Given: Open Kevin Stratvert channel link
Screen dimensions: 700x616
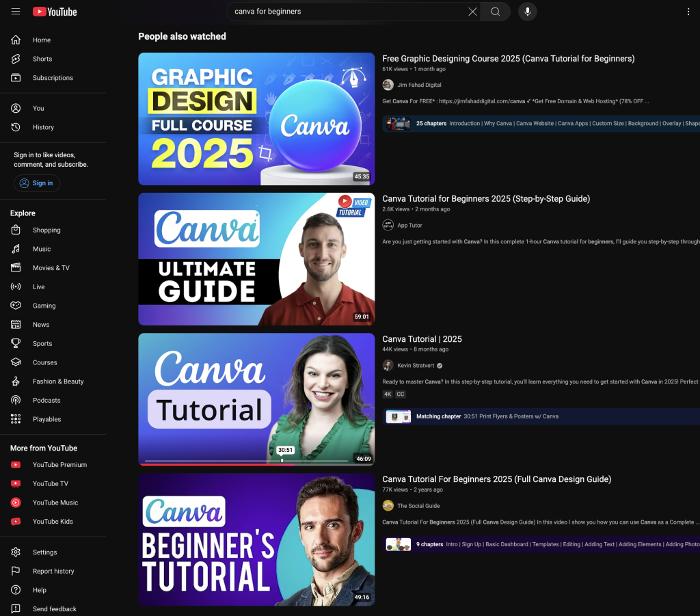Looking at the screenshot, I should (x=415, y=366).
